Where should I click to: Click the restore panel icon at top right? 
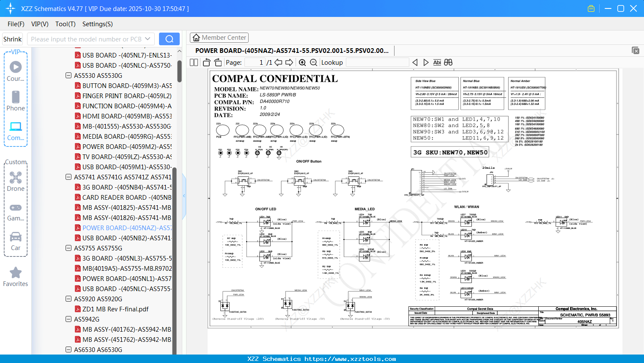[636, 50]
